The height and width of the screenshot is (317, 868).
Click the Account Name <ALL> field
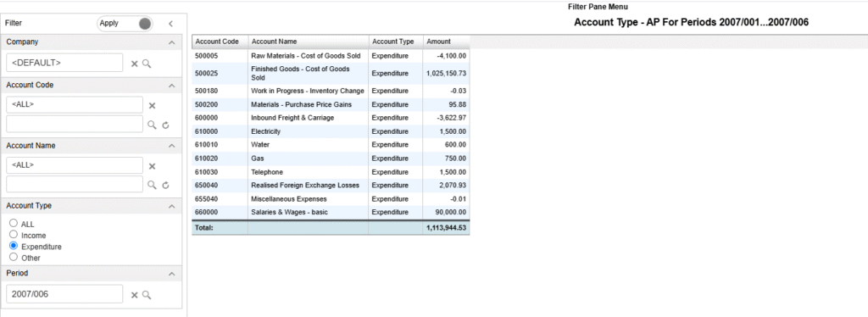tap(75, 165)
